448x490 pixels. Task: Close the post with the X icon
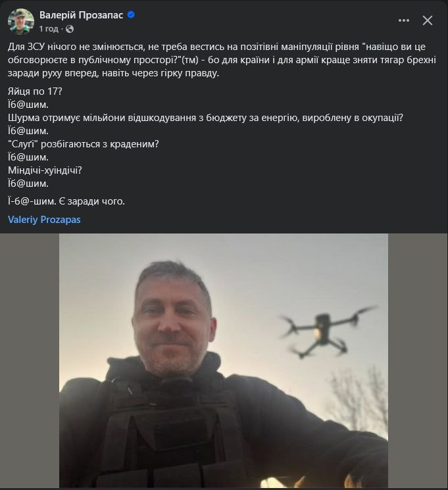click(428, 20)
